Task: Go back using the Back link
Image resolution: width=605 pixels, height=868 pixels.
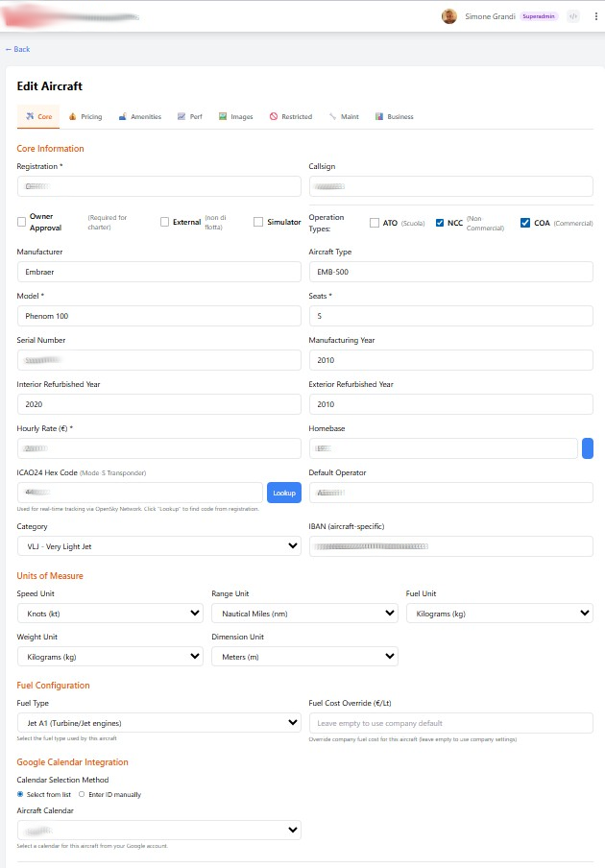Action: [17, 49]
